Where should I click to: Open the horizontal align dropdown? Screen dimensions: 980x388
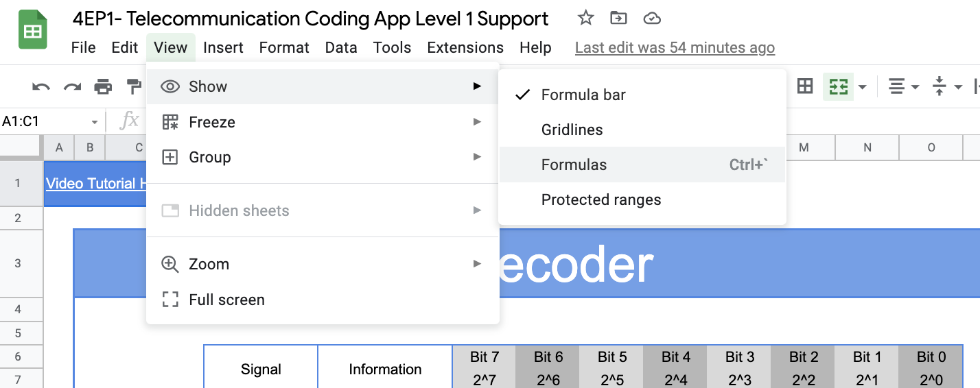click(903, 87)
